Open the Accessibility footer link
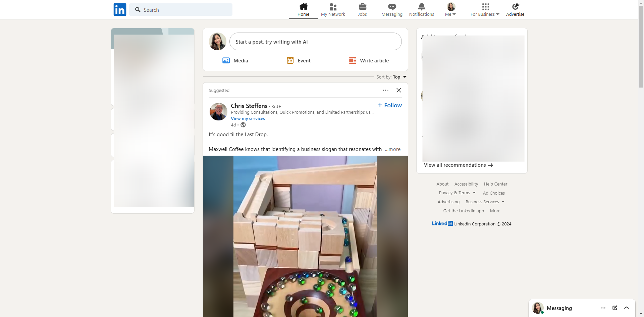Viewport: 644px width, 317px height. pos(466,184)
